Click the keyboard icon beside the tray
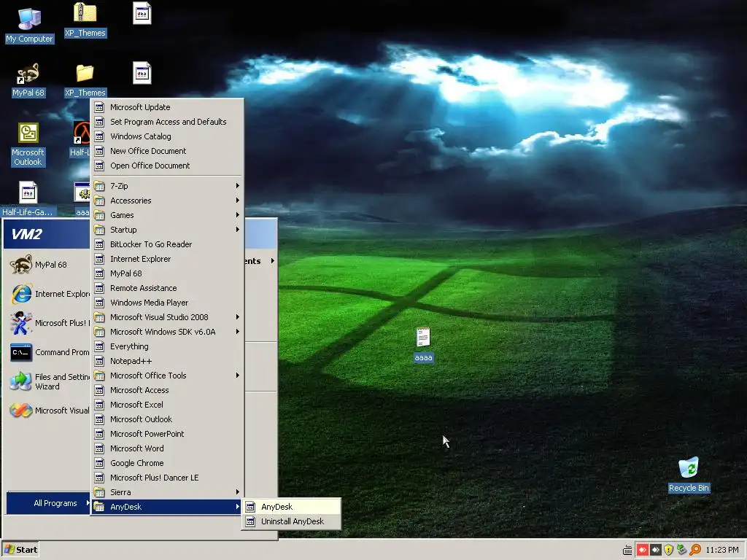 pos(627,550)
